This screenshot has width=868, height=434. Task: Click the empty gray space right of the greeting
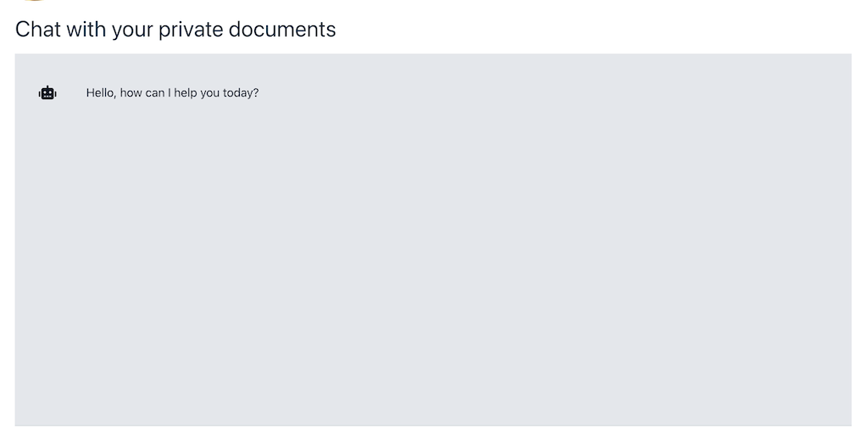(x=551, y=93)
